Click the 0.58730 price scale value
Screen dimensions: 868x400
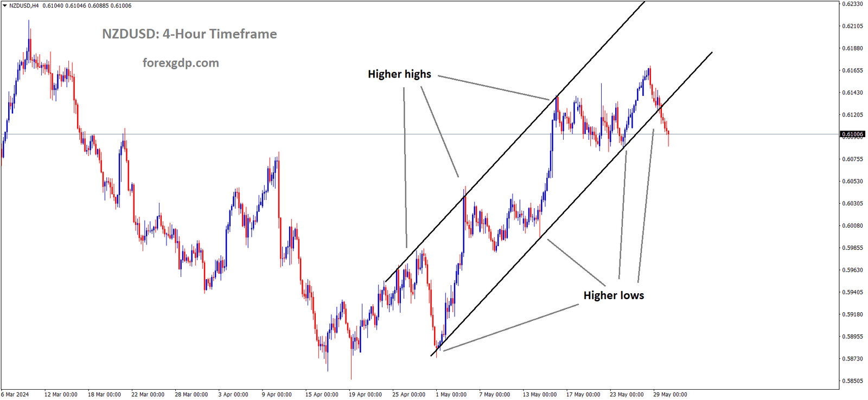[852, 359]
